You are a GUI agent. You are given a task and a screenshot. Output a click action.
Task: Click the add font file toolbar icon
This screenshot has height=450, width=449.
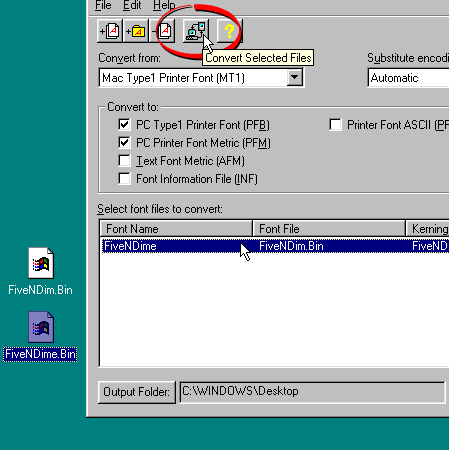(x=110, y=31)
